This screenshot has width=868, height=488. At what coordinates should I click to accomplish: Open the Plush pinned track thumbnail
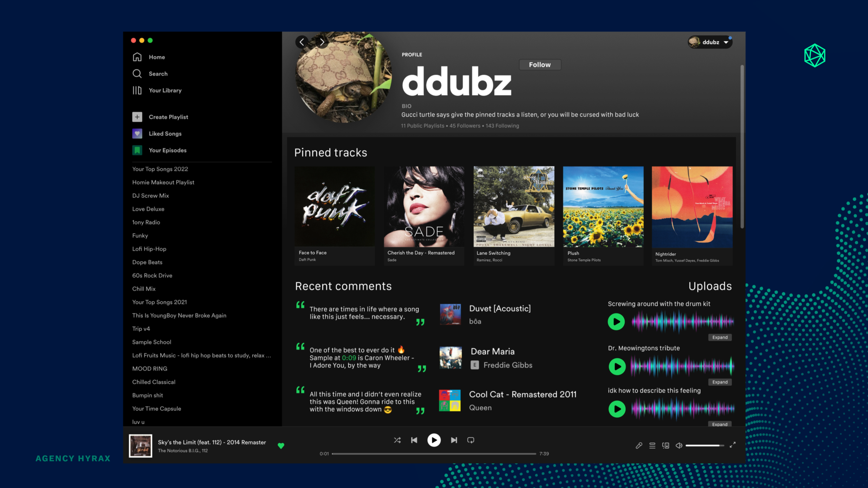pos(603,206)
